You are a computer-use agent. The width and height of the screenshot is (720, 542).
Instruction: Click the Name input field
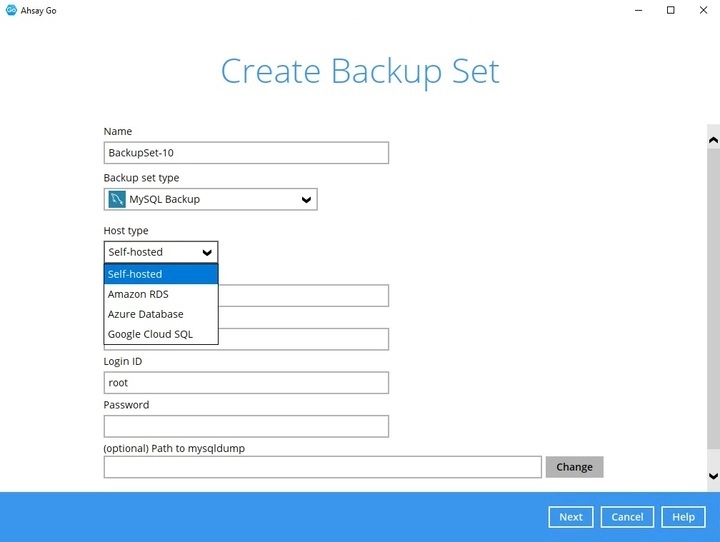click(x=246, y=153)
